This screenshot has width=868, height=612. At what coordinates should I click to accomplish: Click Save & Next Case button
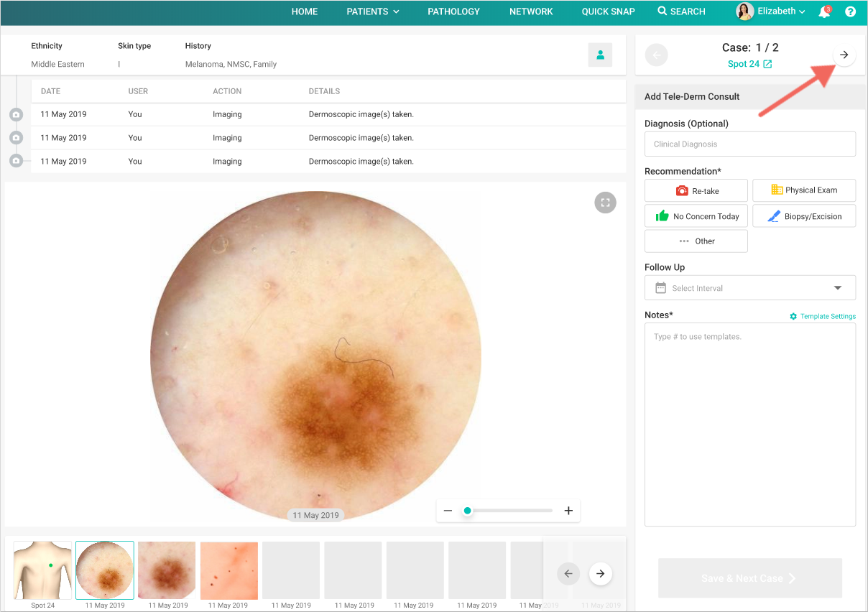pyautogui.click(x=749, y=578)
